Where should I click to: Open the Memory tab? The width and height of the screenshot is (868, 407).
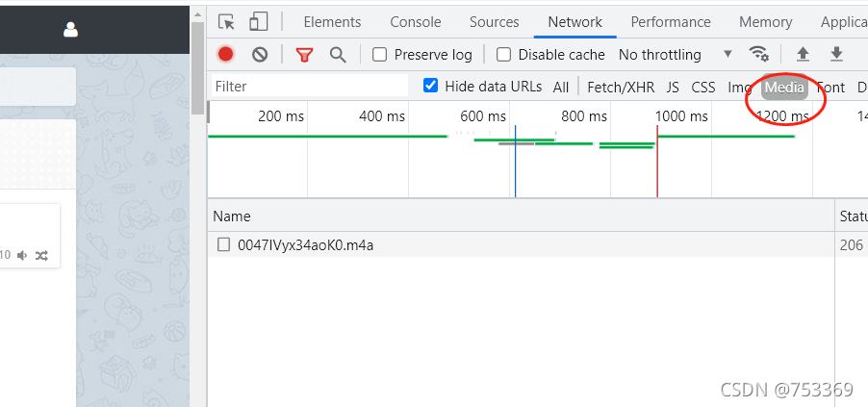[x=766, y=22]
